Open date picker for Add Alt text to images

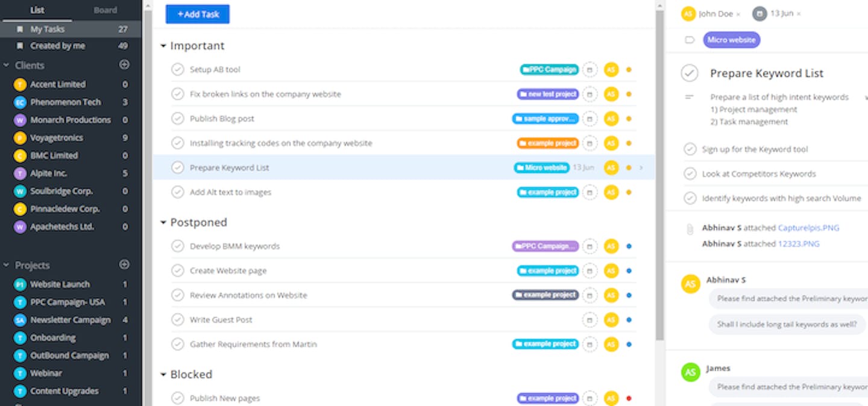[x=590, y=192]
